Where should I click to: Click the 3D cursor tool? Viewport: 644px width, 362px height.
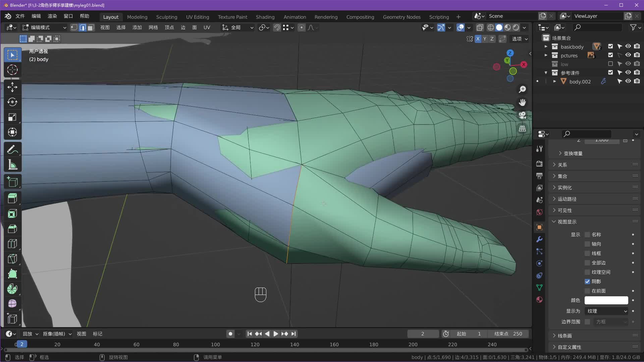point(12,70)
